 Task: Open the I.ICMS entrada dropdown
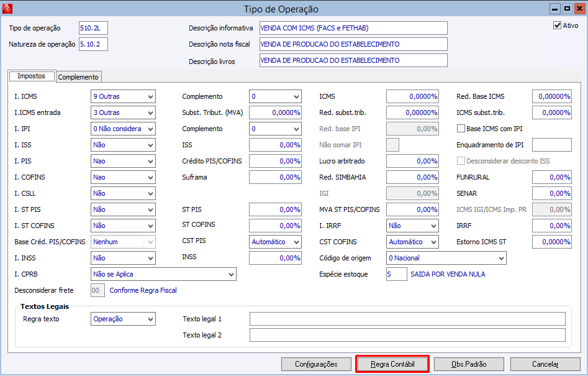coord(123,112)
